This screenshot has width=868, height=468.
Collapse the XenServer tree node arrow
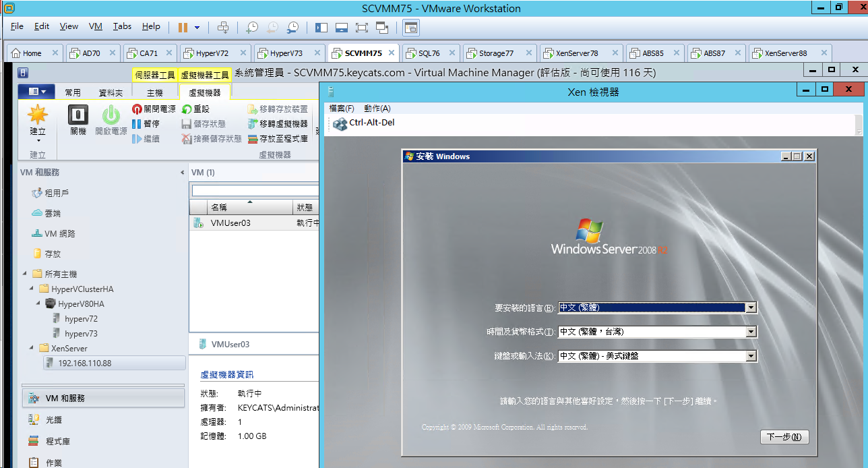32,348
